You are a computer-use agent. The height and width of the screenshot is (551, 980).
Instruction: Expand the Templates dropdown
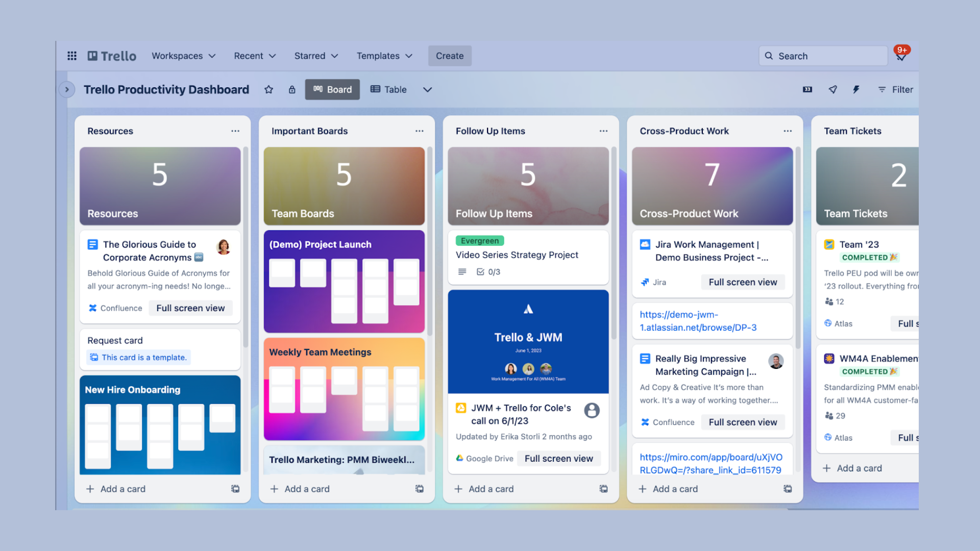pos(384,56)
